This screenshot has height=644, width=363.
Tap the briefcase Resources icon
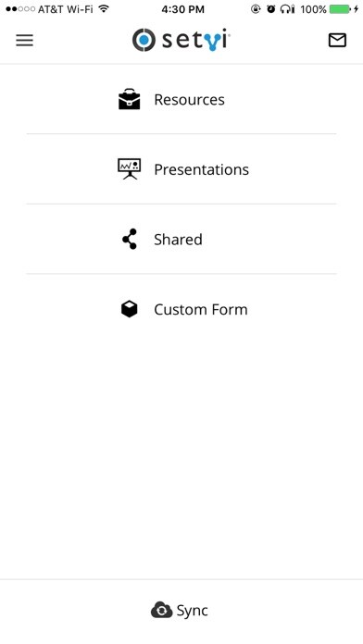[129, 99]
